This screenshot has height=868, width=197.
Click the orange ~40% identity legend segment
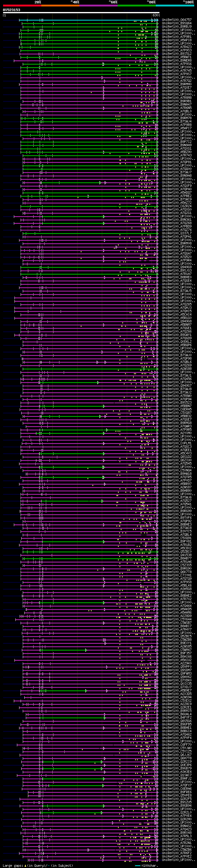[60, 6]
